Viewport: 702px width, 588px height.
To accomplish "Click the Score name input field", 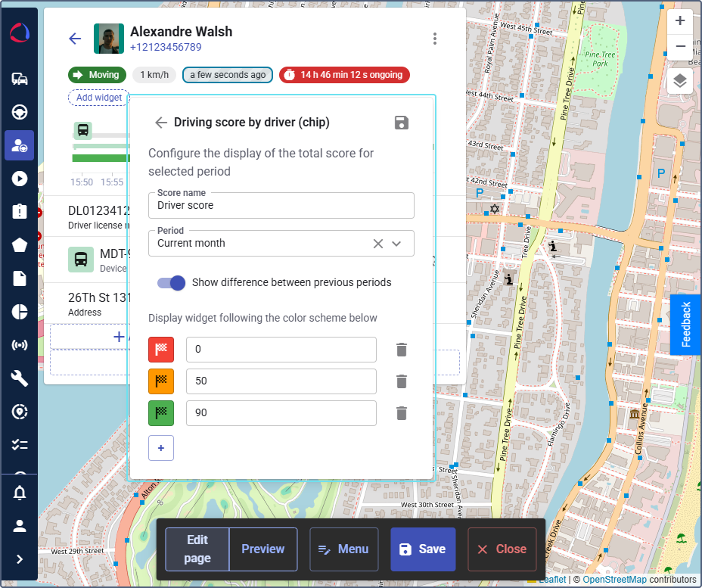I will pyautogui.click(x=281, y=205).
